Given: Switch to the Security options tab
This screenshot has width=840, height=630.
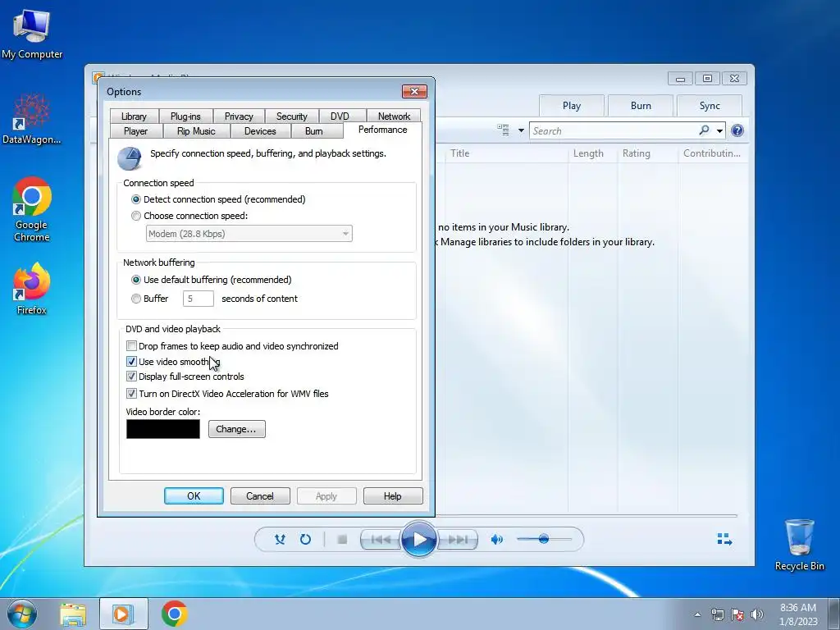Looking at the screenshot, I should (292, 116).
